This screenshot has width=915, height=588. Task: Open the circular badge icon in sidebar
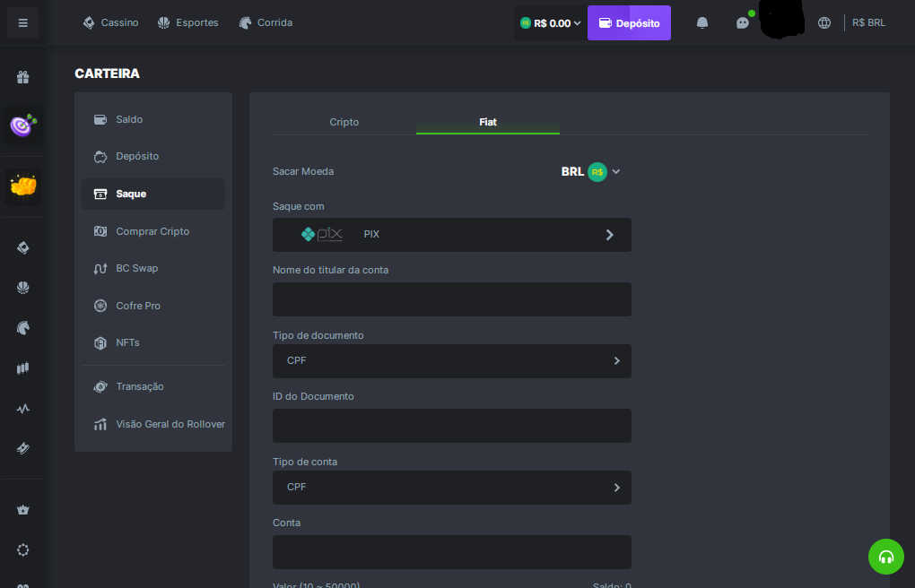pyautogui.click(x=22, y=549)
